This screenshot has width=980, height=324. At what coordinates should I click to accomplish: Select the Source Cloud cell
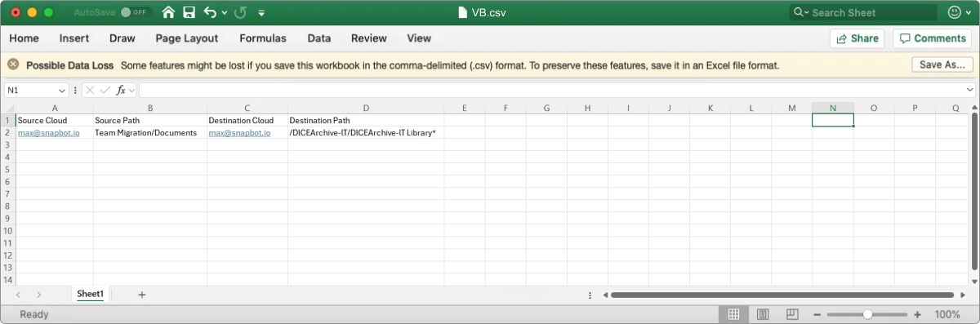coord(55,121)
